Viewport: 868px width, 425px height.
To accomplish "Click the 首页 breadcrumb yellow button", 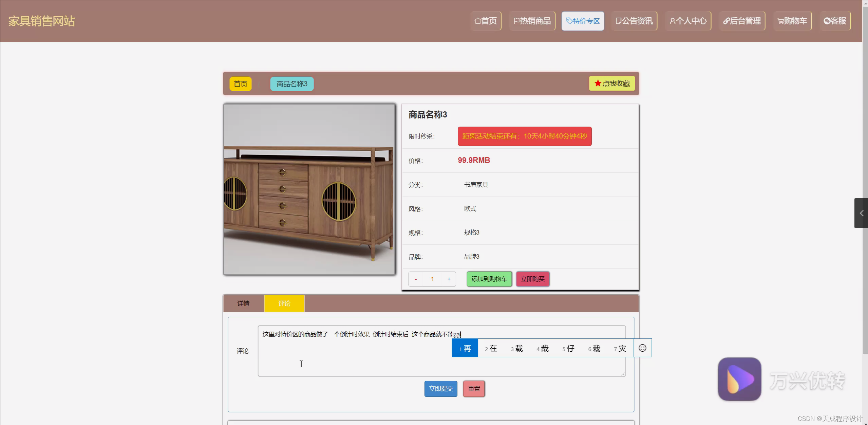I will pos(240,84).
